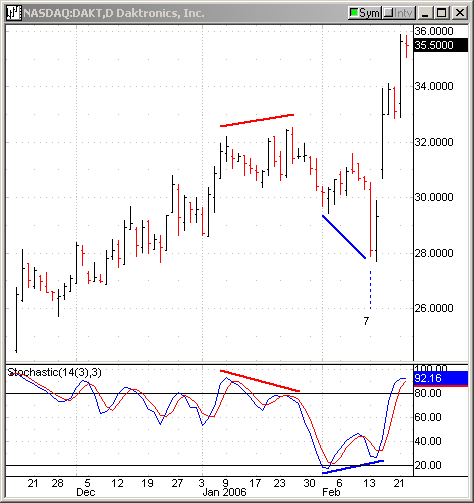Click the 35.5000 current price label
The height and width of the screenshot is (503, 474).
click(x=440, y=45)
